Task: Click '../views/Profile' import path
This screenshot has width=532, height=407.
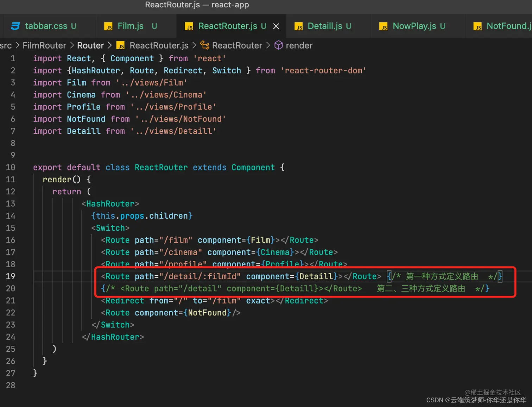Action: point(173,107)
